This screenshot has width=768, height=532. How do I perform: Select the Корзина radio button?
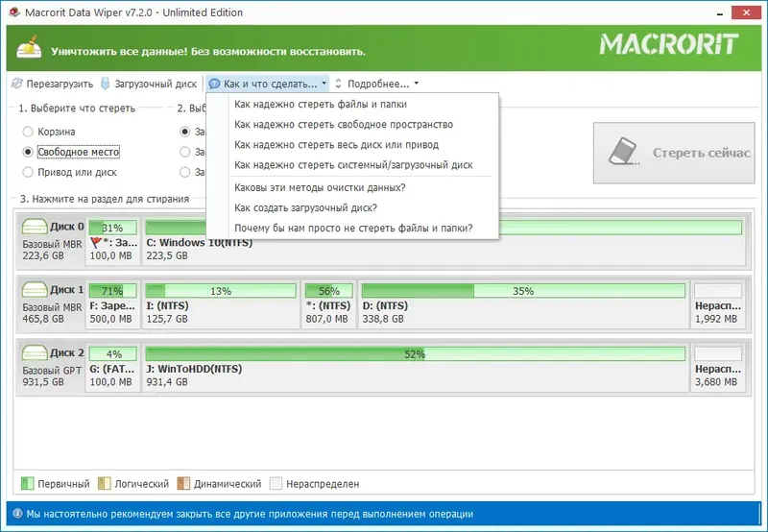point(28,132)
